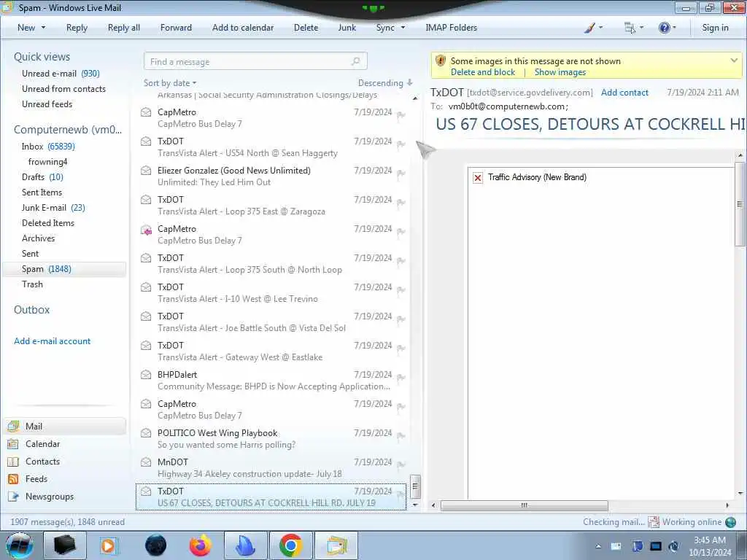Click the preview pane vertical scrollbar thumb
Image resolution: width=747 pixels, height=560 pixels.
click(740, 204)
